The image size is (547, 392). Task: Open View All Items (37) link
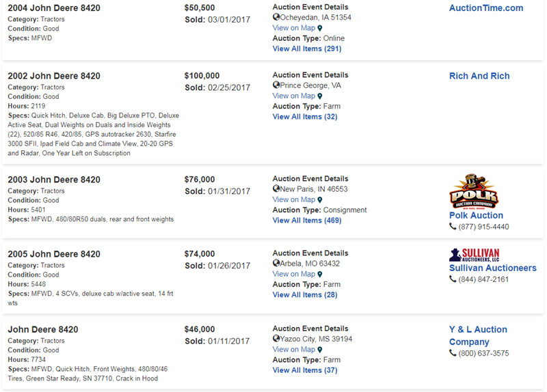(304, 370)
